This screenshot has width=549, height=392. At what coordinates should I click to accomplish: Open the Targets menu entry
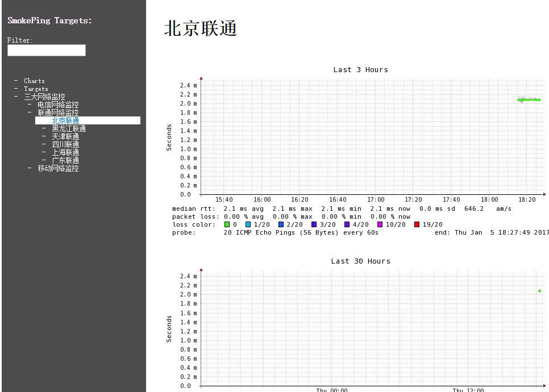[x=36, y=89]
